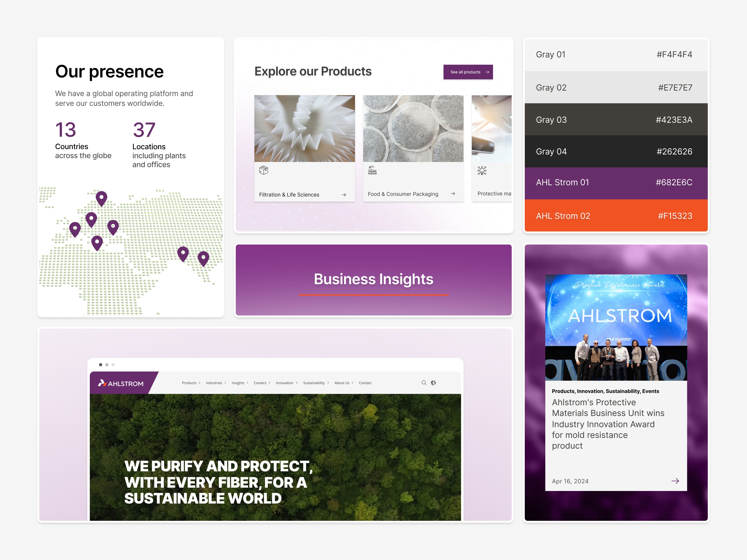Open the search magnifier in the navbar
This screenshot has height=560, width=747.
click(424, 383)
